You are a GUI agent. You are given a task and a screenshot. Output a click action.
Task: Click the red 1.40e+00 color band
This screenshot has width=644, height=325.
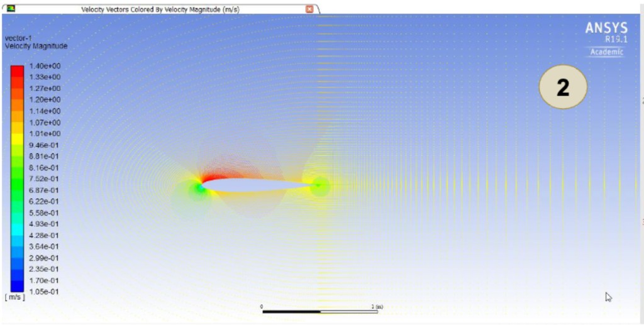coord(18,69)
